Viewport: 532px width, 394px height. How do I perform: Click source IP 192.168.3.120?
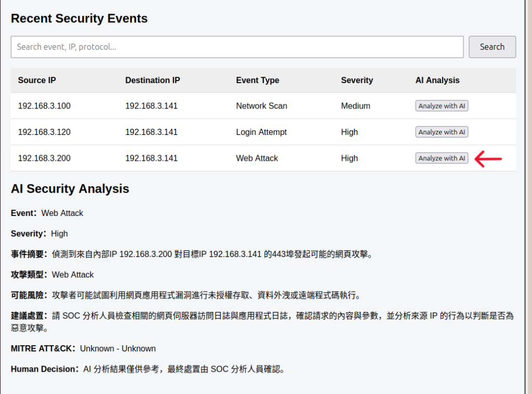click(45, 132)
